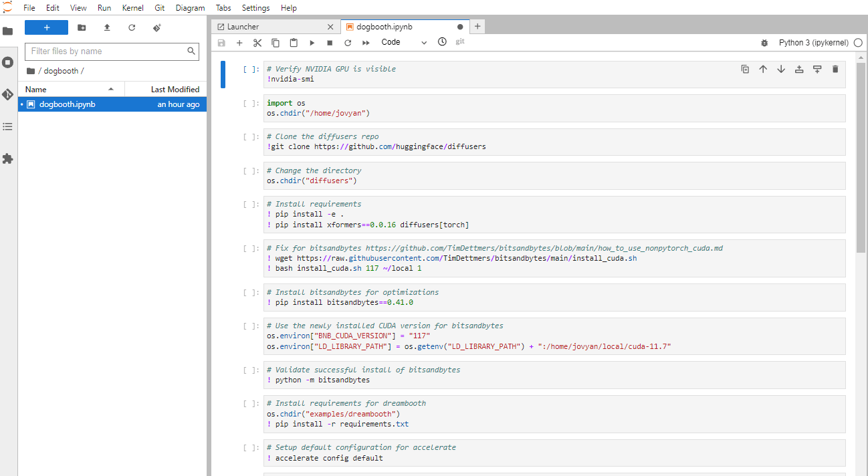Screen dimensions: 868x476
Task: Sort files by Name column header
Action: click(x=72, y=89)
